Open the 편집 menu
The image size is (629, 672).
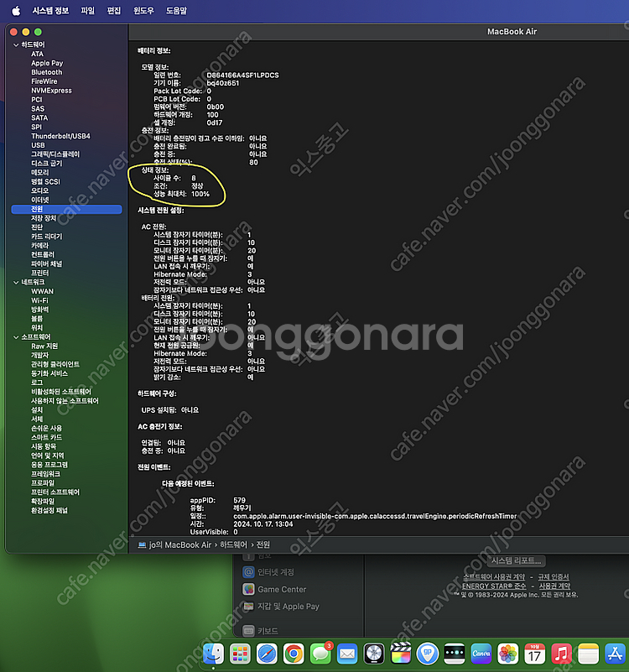coord(113,11)
